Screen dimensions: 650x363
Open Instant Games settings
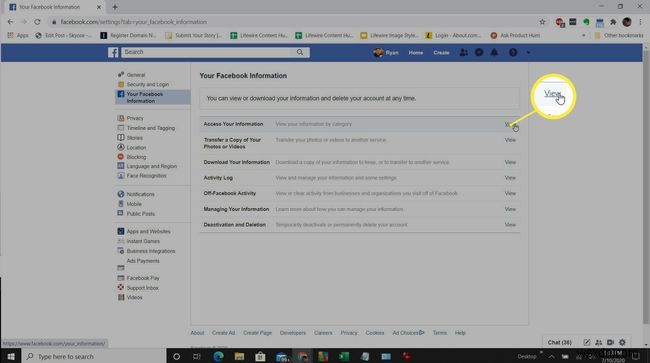[143, 241]
